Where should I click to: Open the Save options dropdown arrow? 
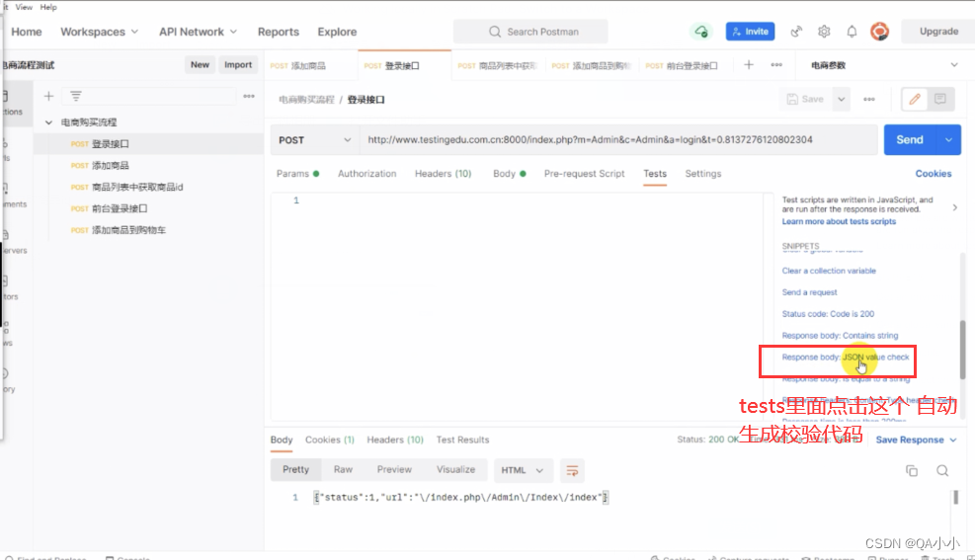point(842,100)
